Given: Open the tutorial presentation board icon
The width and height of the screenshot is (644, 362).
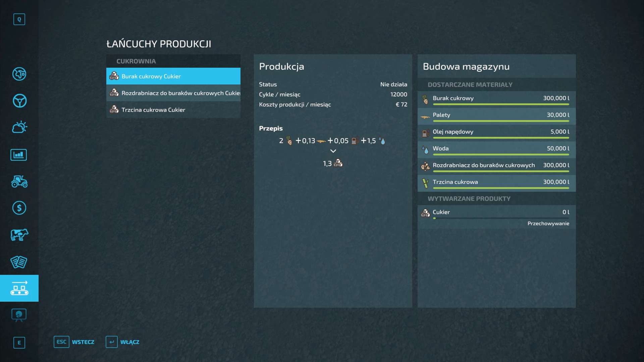Looking at the screenshot, I should tap(19, 315).
